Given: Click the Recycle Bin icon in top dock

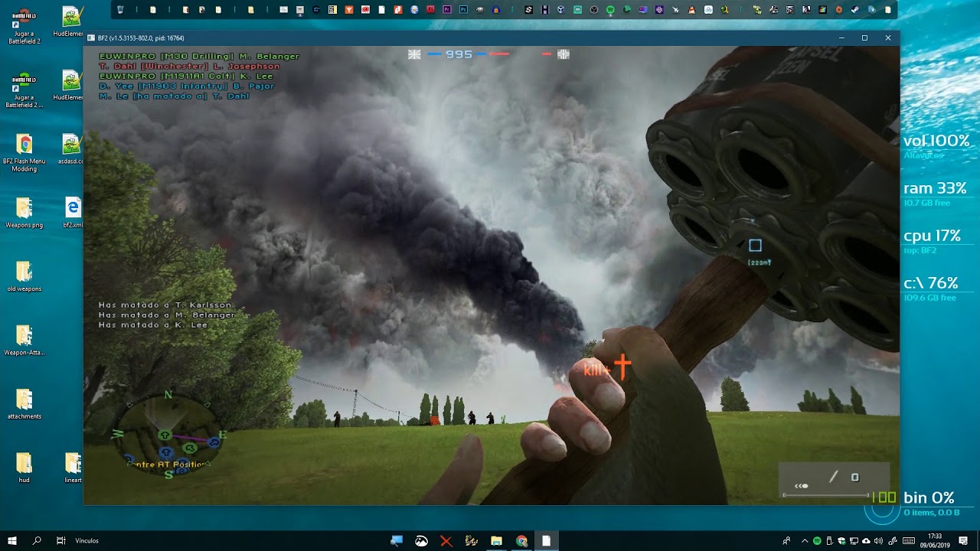Looking at the screenshot, I should coord(119,10).
